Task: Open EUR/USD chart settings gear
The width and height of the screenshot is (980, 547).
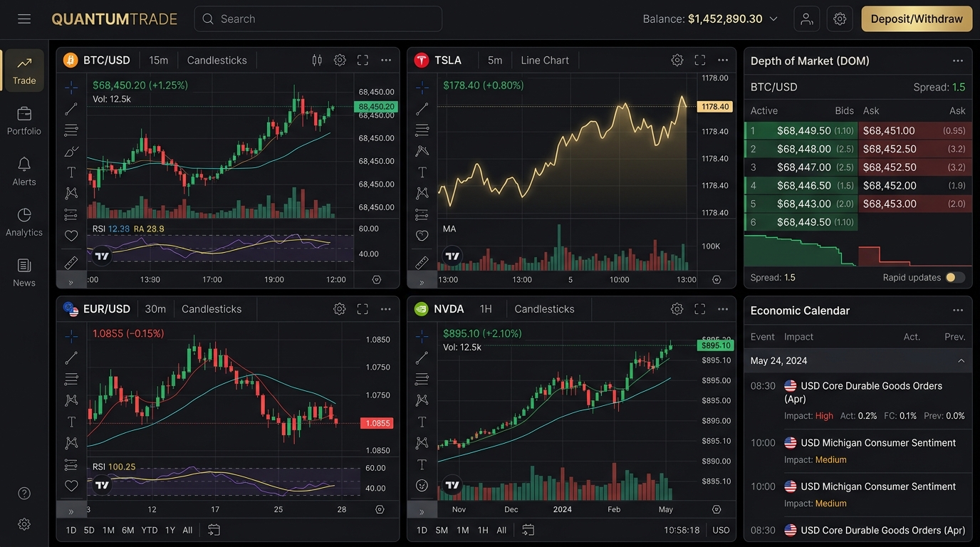Action: pyautogui.click(x=340, y=309)
